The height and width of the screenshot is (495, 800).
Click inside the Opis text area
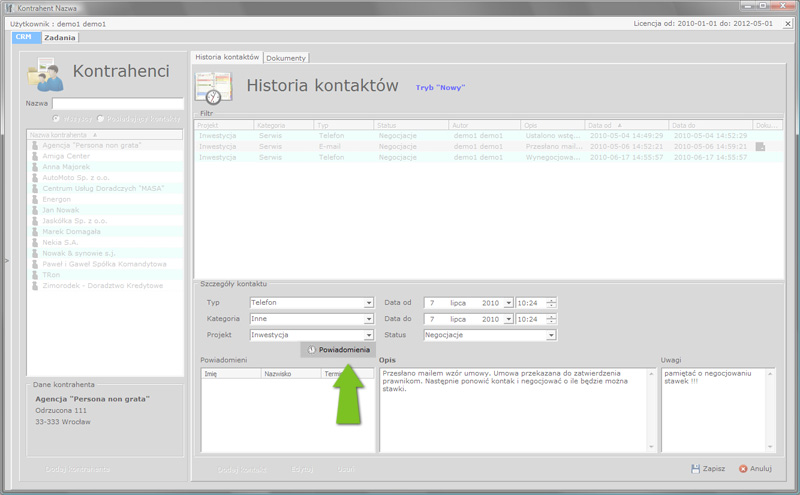[x=513, y=410]
